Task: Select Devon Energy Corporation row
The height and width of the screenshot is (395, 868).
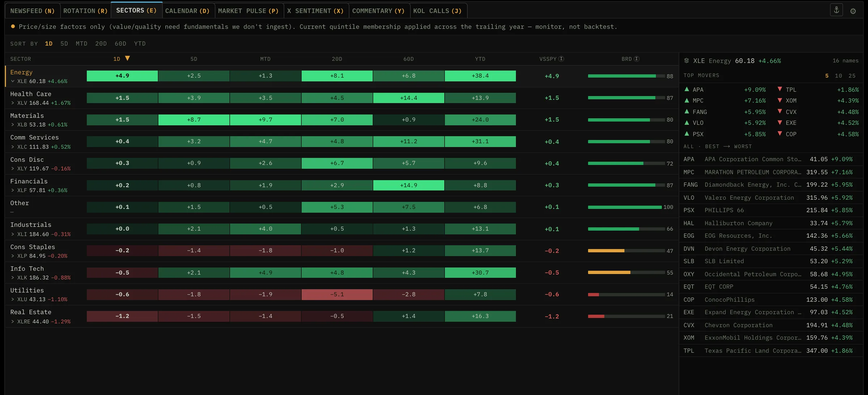Action: pos(770,249)
